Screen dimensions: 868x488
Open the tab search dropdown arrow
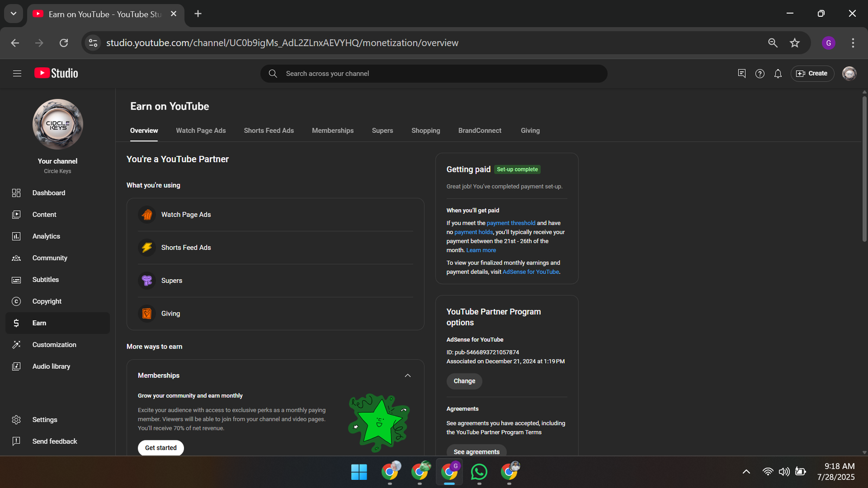tap(14, 14)
